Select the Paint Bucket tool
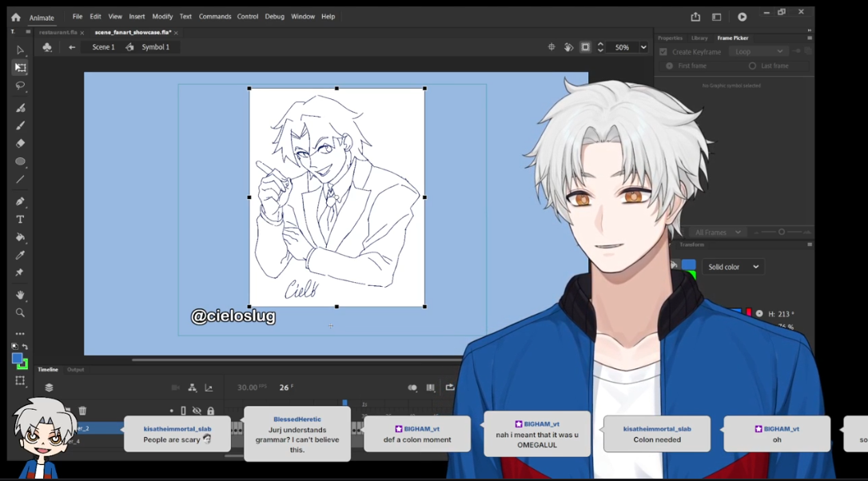The height and width of the screenshot is (481, 868). click(x=21, y=237)
